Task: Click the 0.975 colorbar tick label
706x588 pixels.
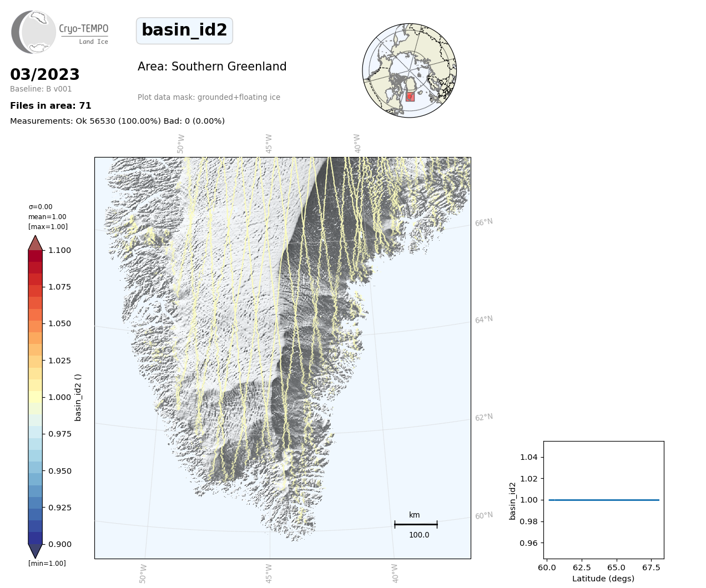Action: coord(59,434)
